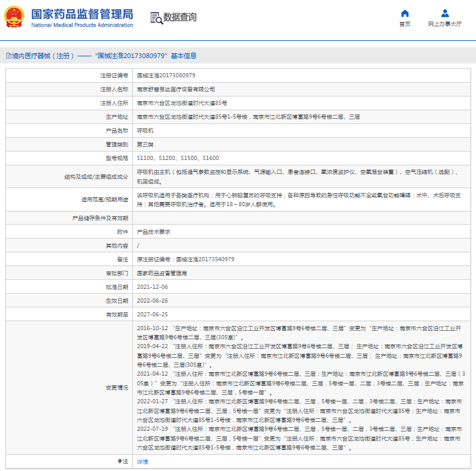Click the 审批部门 row label
The image size is (476, 471).
[117, 273]
